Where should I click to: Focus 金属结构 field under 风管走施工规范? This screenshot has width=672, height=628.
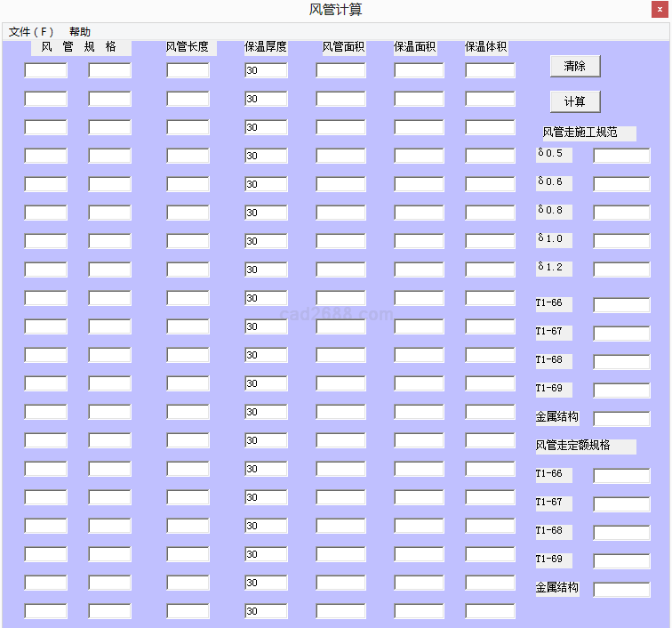pyautogui.click(x=621, y=419)
